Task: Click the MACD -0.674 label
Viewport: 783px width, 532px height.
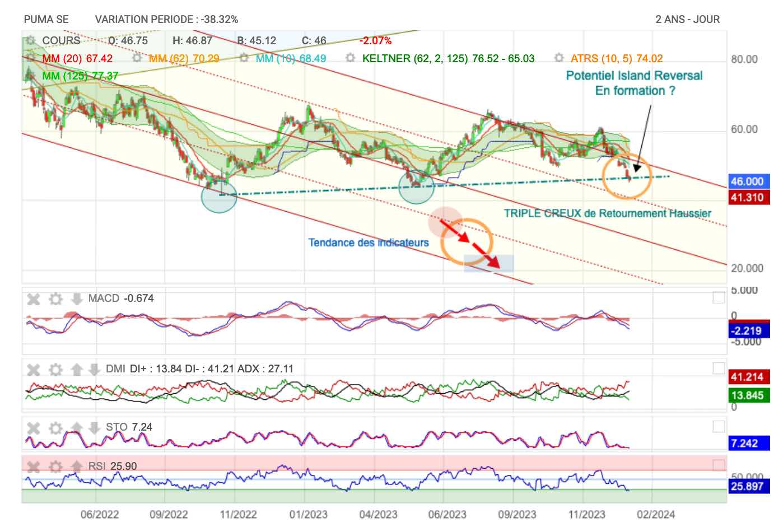Action: pyautogui.click(x=121, y=298)
